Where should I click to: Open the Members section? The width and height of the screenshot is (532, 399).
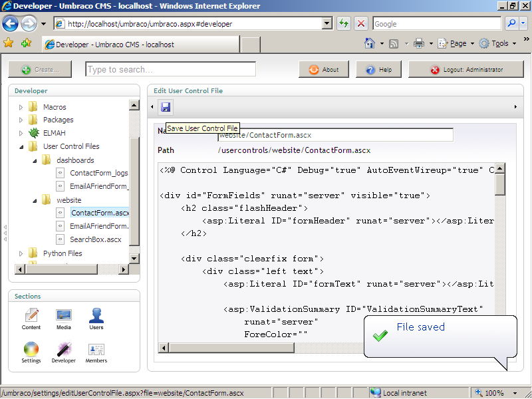pos(96,352)
